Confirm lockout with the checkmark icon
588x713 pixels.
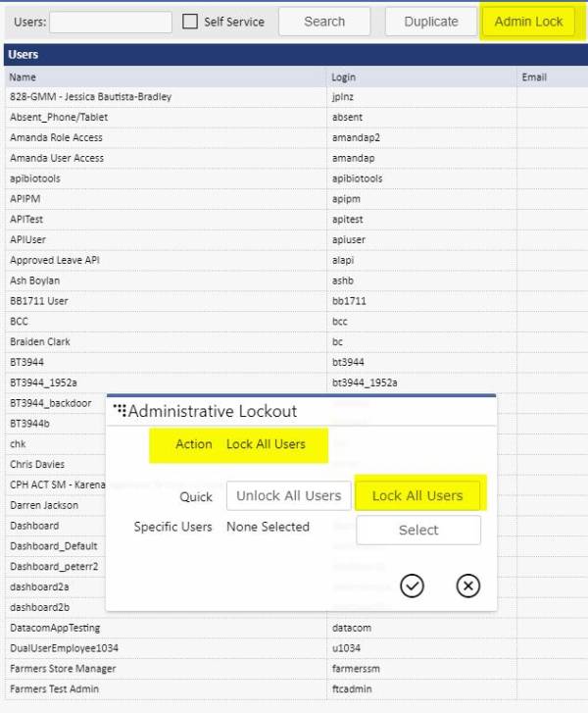click(413, 586)
